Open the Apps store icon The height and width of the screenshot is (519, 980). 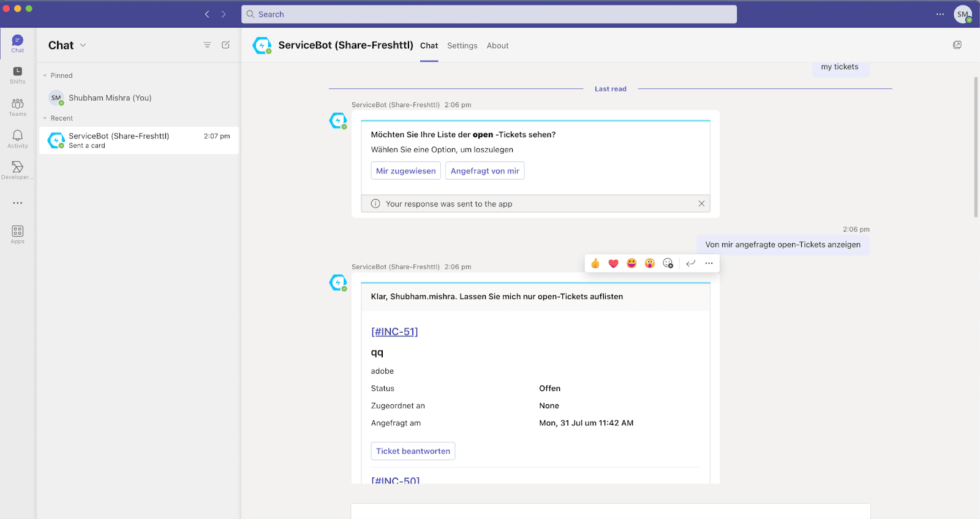[18, 234]
